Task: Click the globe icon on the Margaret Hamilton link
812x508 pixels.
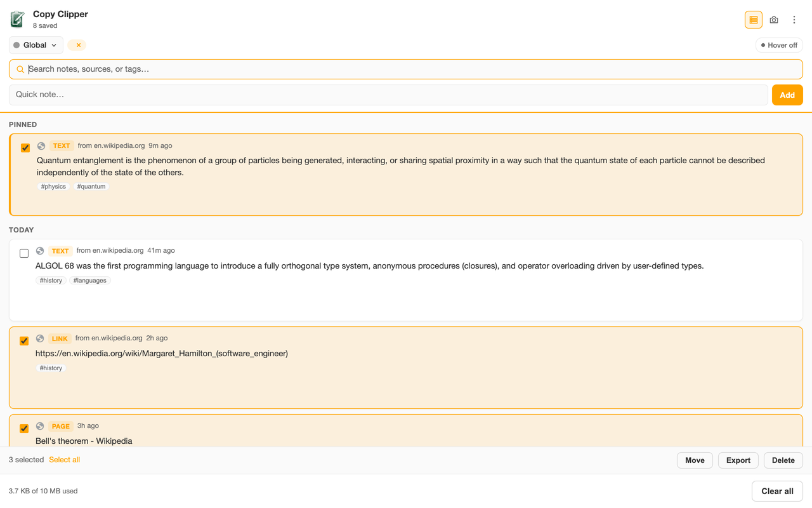Action: tap(40, 338)
